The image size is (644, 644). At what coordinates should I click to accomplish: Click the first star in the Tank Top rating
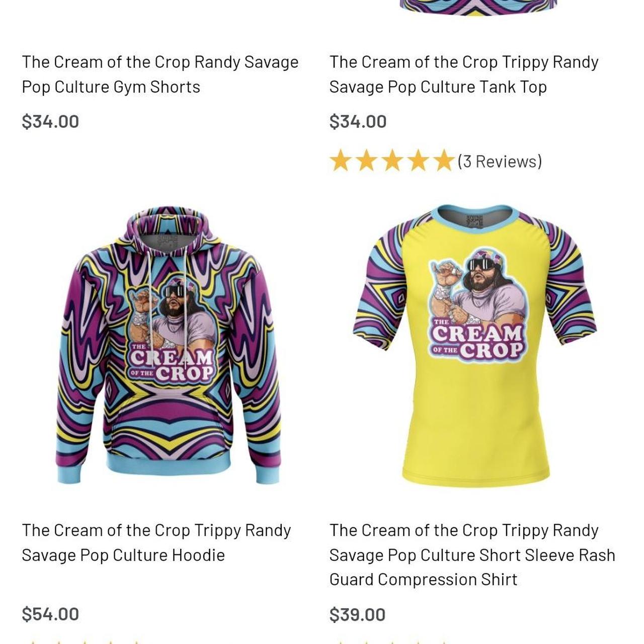pos(341,161)
